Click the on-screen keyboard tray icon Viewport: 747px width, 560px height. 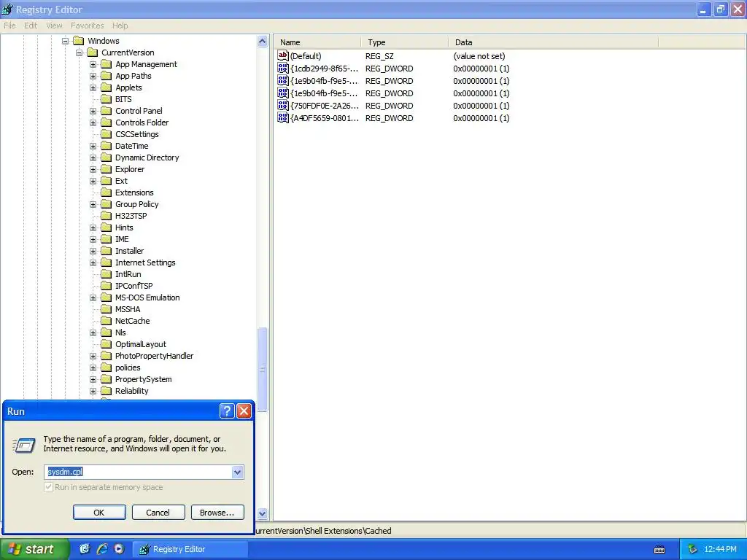pyautogui.click(x=659, y=550)
